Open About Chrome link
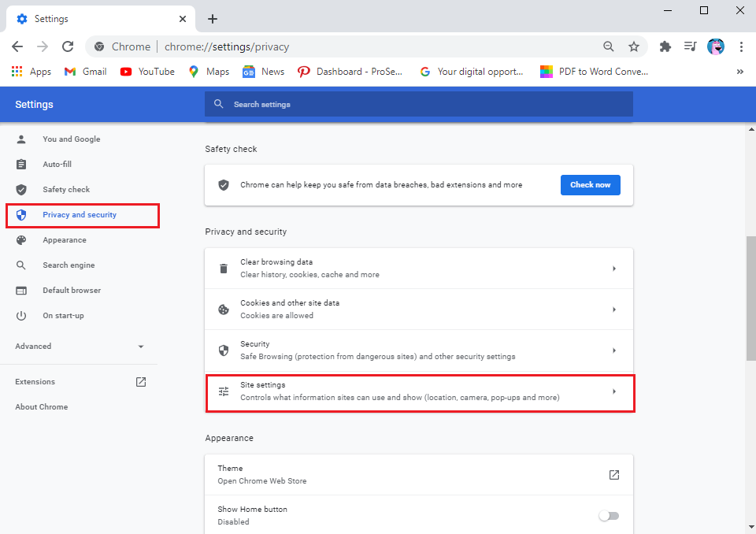This screenshot has height=534, width=756. tap(42, 407)
